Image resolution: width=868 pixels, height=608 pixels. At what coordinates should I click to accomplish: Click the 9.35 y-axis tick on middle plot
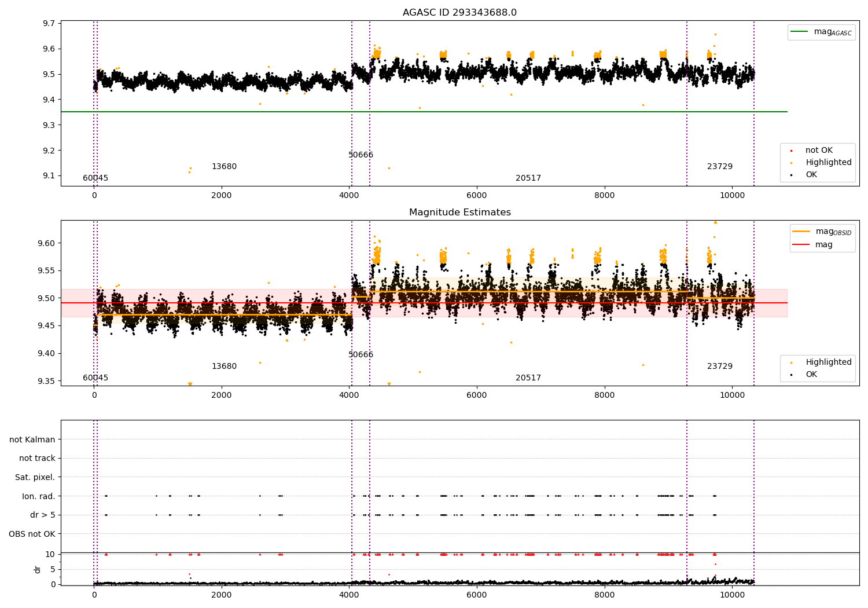tap(46, 382)
